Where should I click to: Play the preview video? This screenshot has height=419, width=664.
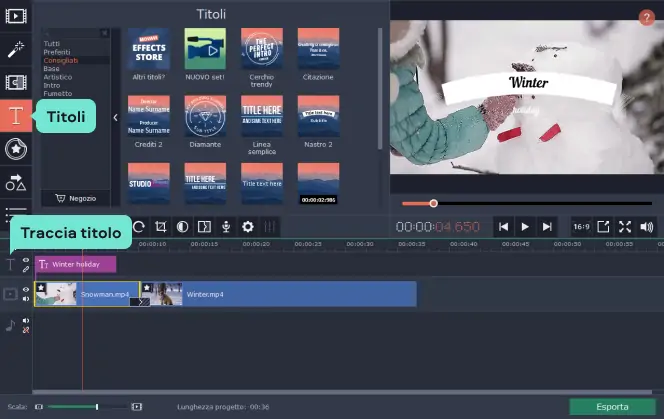pyautogui.click(x=525, y=227)
